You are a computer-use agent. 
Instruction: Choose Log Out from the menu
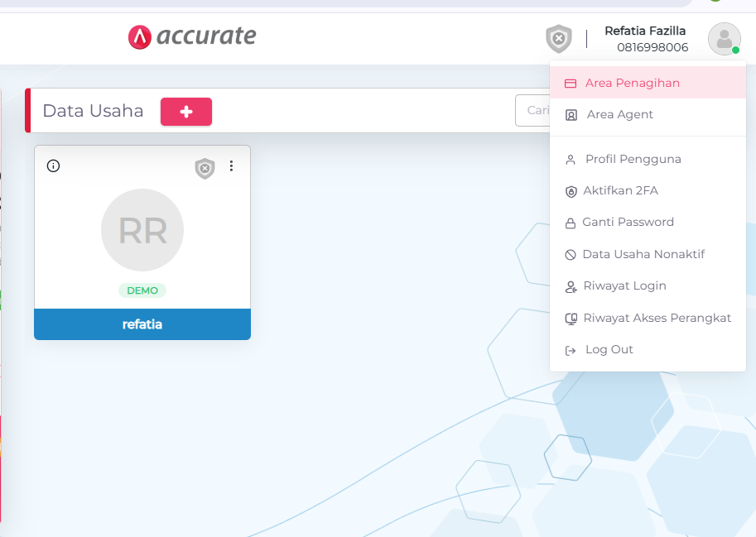pyautogui.click(x=609, y=350)
